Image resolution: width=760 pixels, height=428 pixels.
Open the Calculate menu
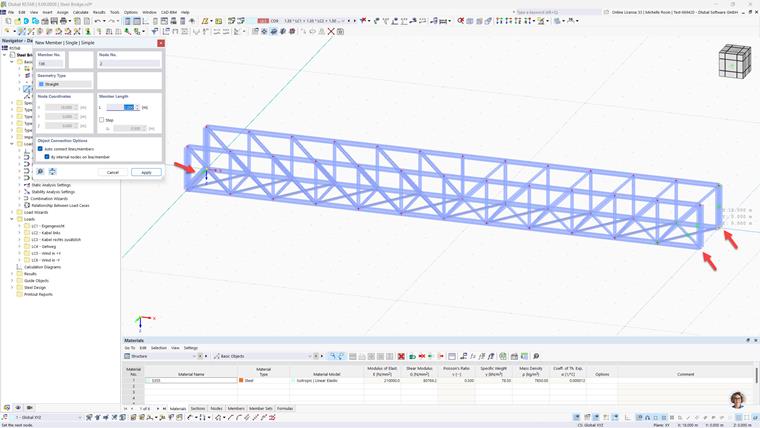click(x=80, y=12)
